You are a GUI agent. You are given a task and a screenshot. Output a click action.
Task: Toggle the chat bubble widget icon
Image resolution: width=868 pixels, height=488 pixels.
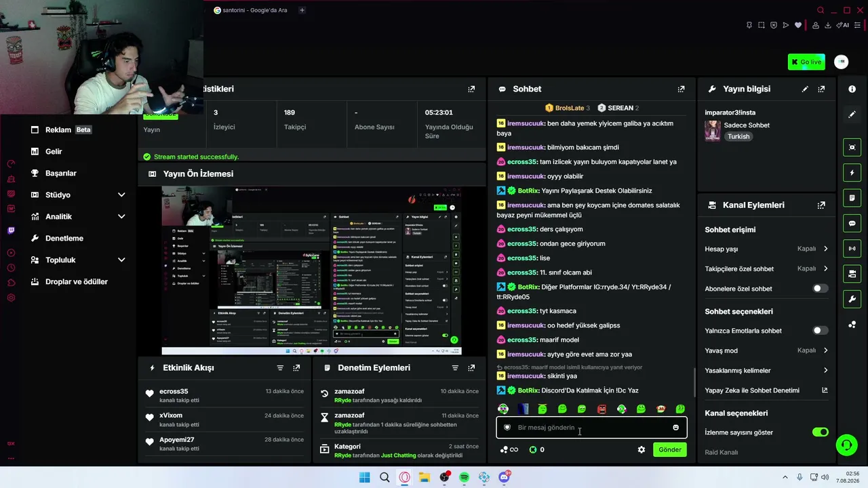(x=852, y=223)
